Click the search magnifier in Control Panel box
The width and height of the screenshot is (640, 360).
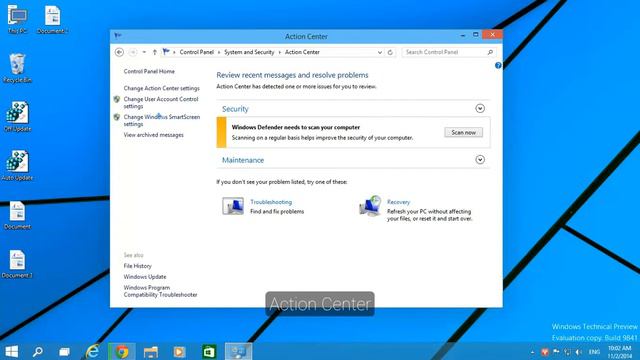490,52
